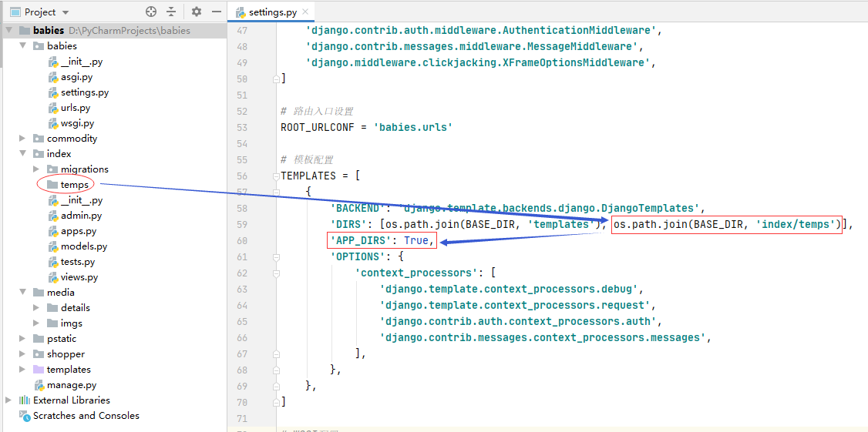Expand the shopper folder
This screenshot has height=432, width=868.
(x=22, y=354)
